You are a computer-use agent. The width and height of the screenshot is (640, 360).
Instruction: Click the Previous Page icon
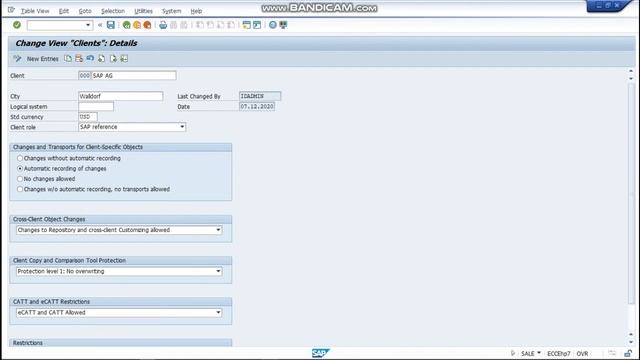point(210,25)
